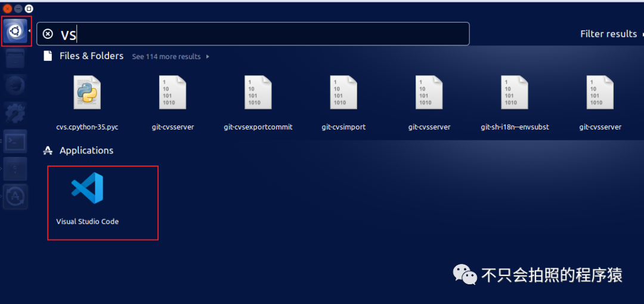Maximize the Dash window

(29, 8)
